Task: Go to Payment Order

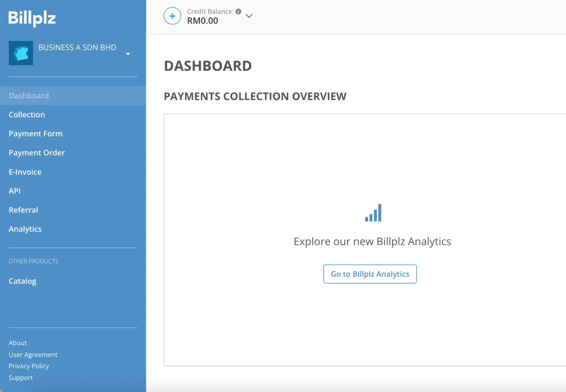Action: click(73, 153)
